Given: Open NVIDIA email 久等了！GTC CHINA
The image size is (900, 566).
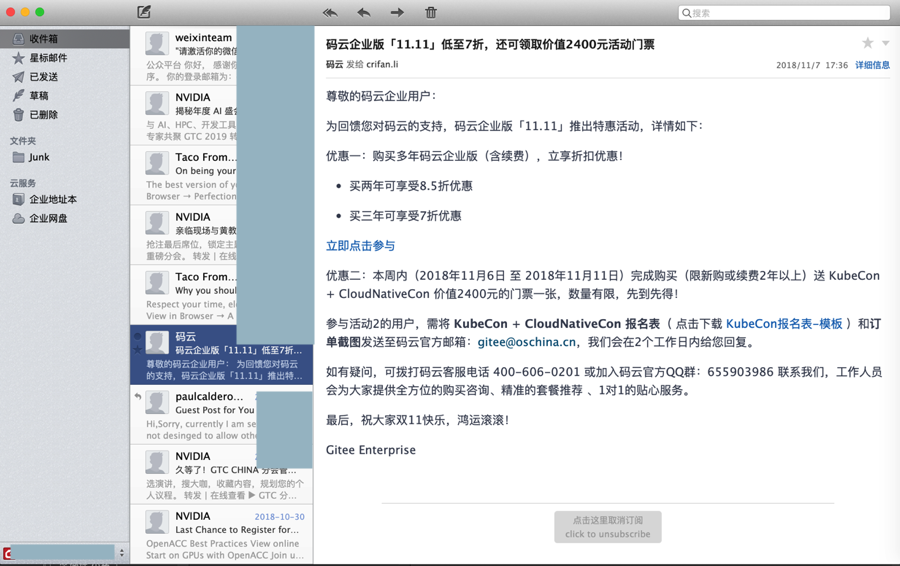Looking at the screenshot, I should tap(222, 475).
